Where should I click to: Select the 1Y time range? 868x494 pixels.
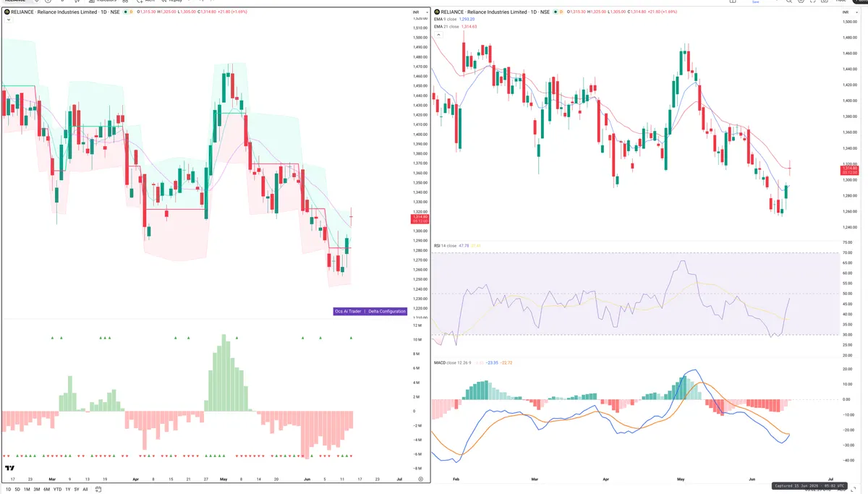tap(68, 490)
